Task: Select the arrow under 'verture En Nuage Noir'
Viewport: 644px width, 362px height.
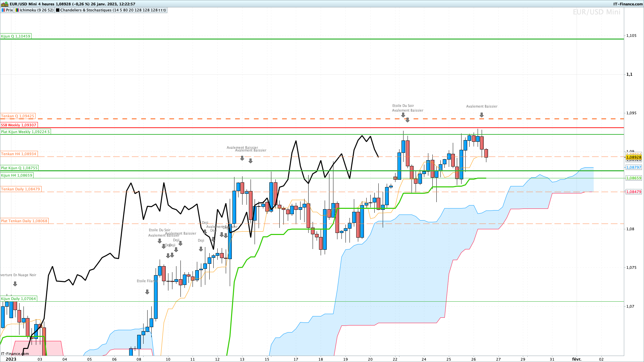Action: 15,284
